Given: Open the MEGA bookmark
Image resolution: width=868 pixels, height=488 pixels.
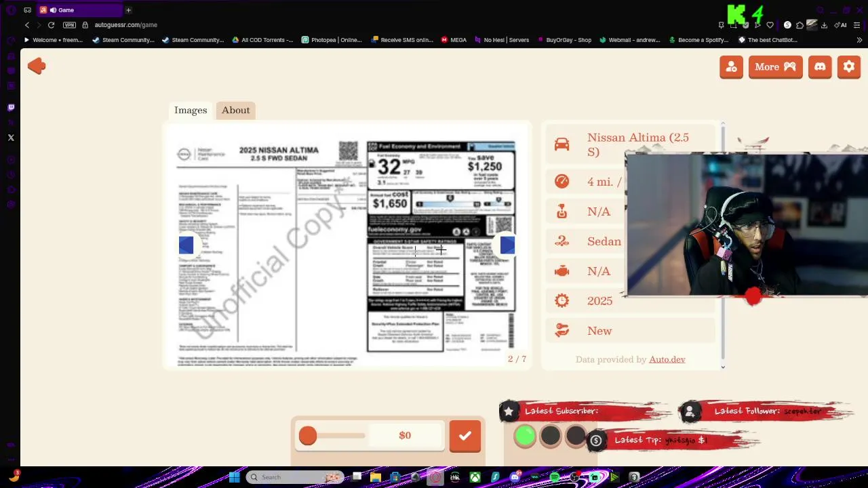Looking at the screenshot, I should click(x=454, y=40).
